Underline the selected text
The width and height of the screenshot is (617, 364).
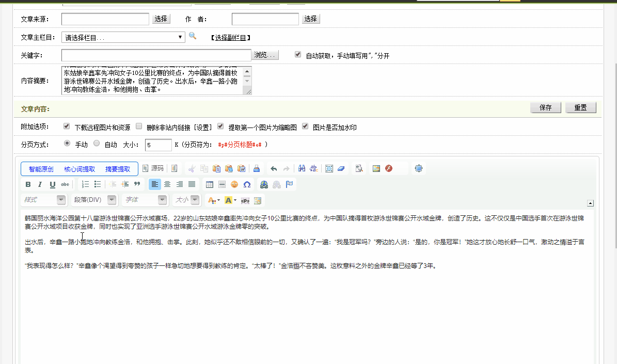(52, 184)
